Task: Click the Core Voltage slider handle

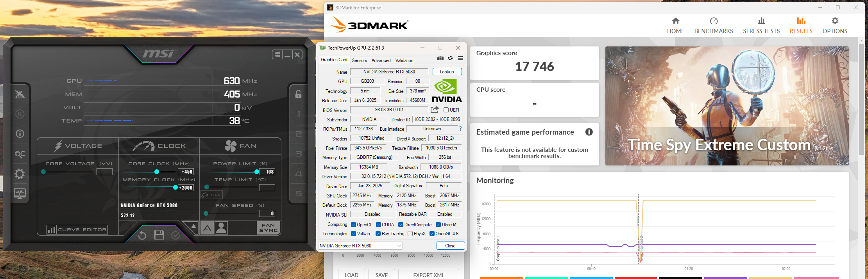Action: 43,172
